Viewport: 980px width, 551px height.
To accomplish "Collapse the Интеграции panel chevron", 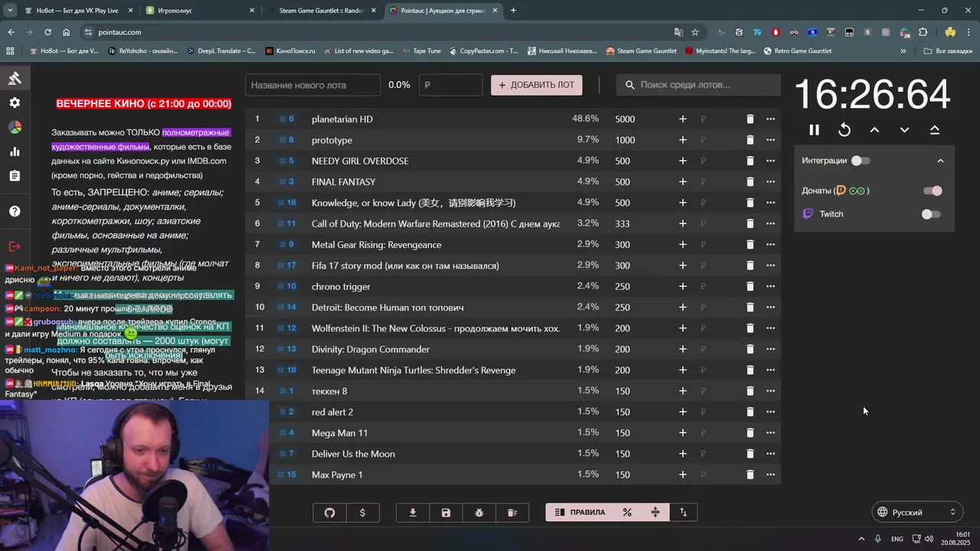I will [940, 161].
